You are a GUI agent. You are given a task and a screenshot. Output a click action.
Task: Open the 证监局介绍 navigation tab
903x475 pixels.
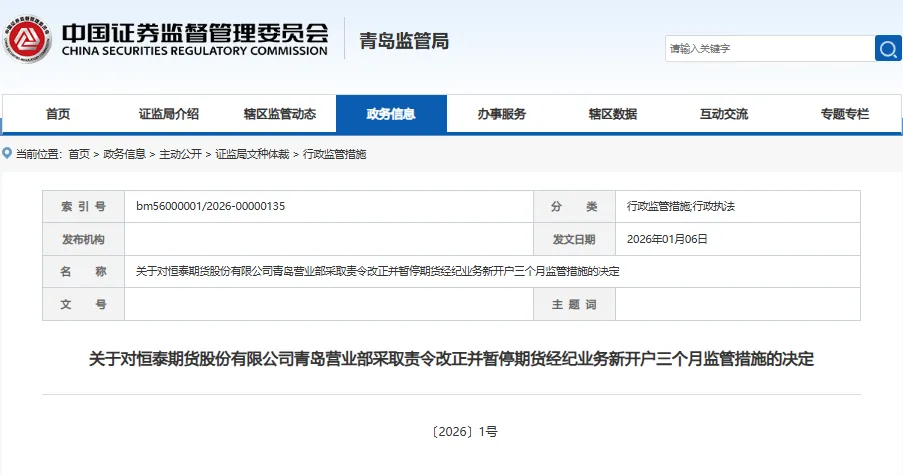tap(169, 114)
